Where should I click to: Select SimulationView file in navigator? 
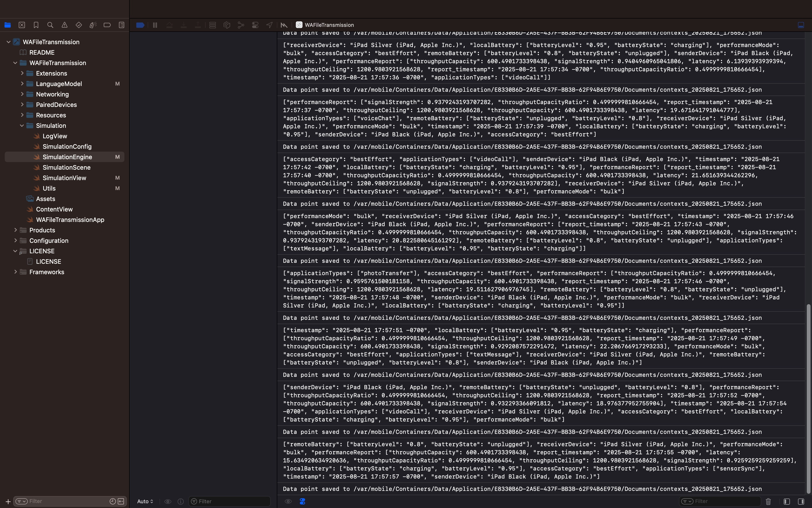pyautogui.click(x=64, y=178)
